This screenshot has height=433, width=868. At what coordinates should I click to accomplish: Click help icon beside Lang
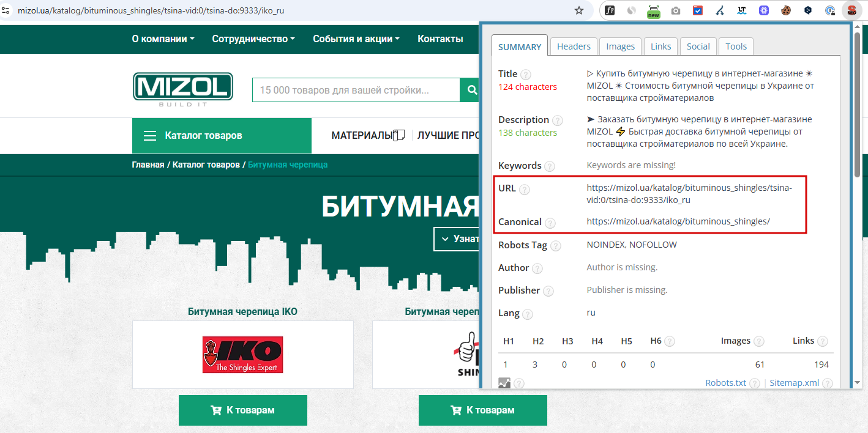(527, 314)
